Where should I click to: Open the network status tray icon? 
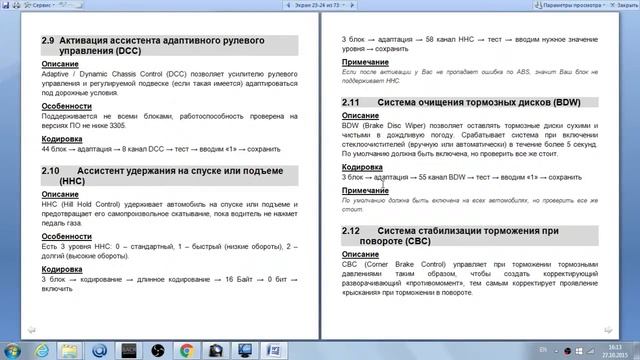(x=590, y=351)
